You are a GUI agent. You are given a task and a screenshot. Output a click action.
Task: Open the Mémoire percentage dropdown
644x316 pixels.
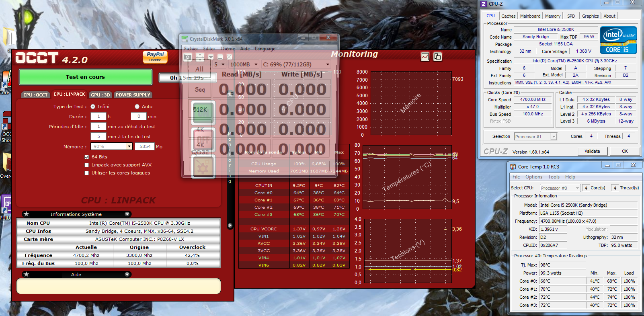(x=129, y=147)
